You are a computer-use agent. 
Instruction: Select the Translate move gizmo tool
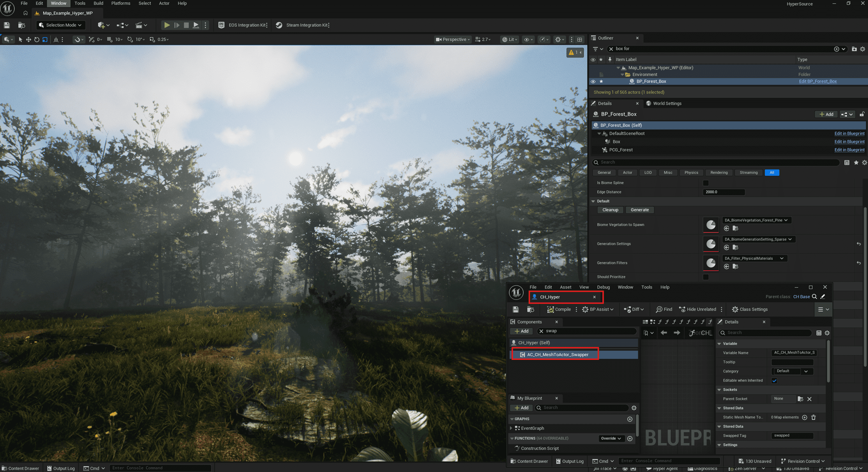click(28, 39)
